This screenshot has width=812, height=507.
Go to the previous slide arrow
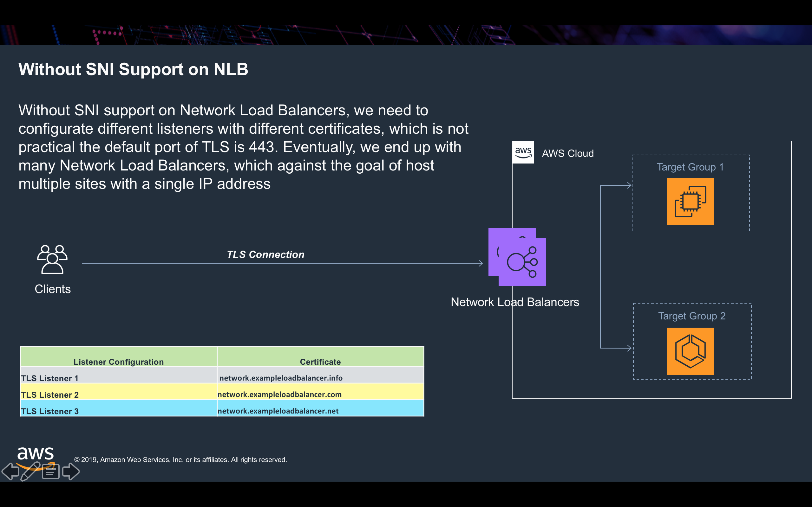click(10, 471)
